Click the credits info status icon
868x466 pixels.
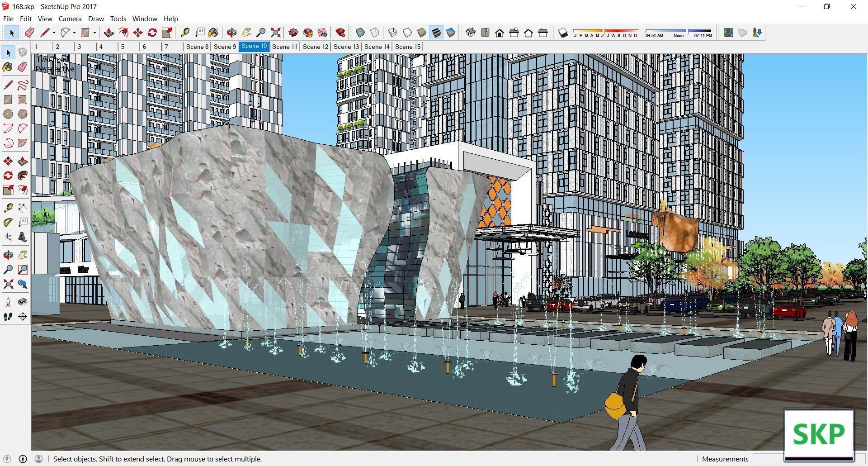(23, 459)
